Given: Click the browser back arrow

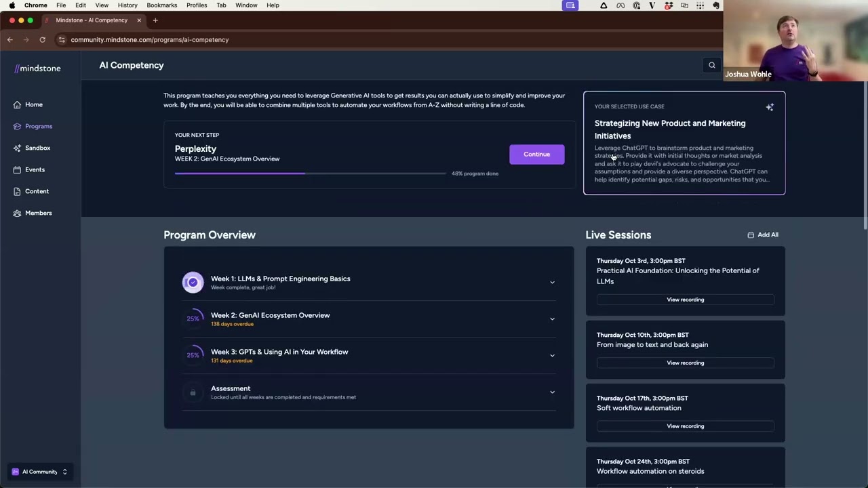Looking at the screenshot, I should pyautogui.click(x=10, y=39).
